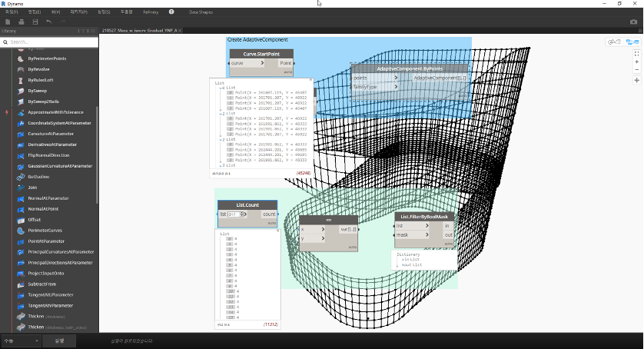Click the Library panel scrollbar
This screenshot has height=349, width=644.
tap(97, 155)
